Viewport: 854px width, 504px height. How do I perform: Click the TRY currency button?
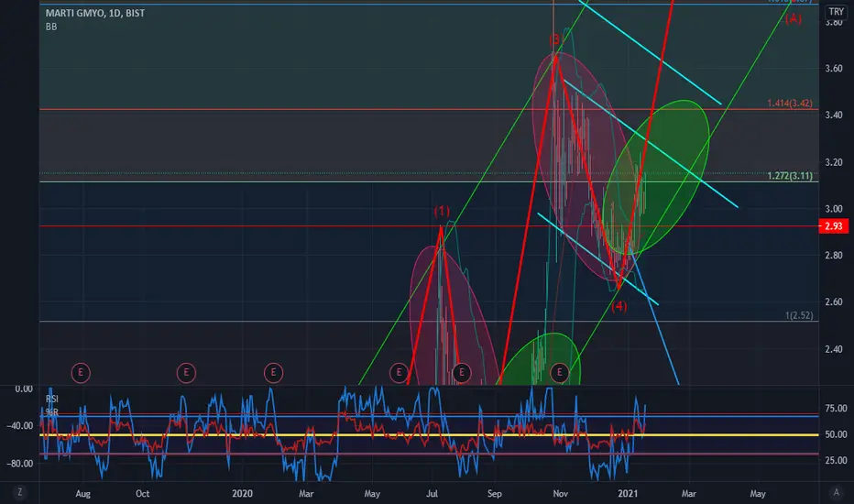836,11
